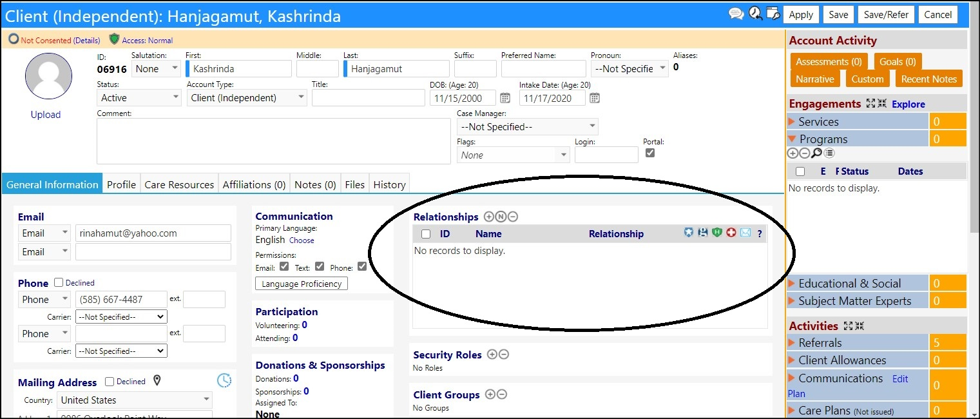The image size is (980, 419).
Task: Check the Relationships select-all checkbox
Action: tap(426, 234)
